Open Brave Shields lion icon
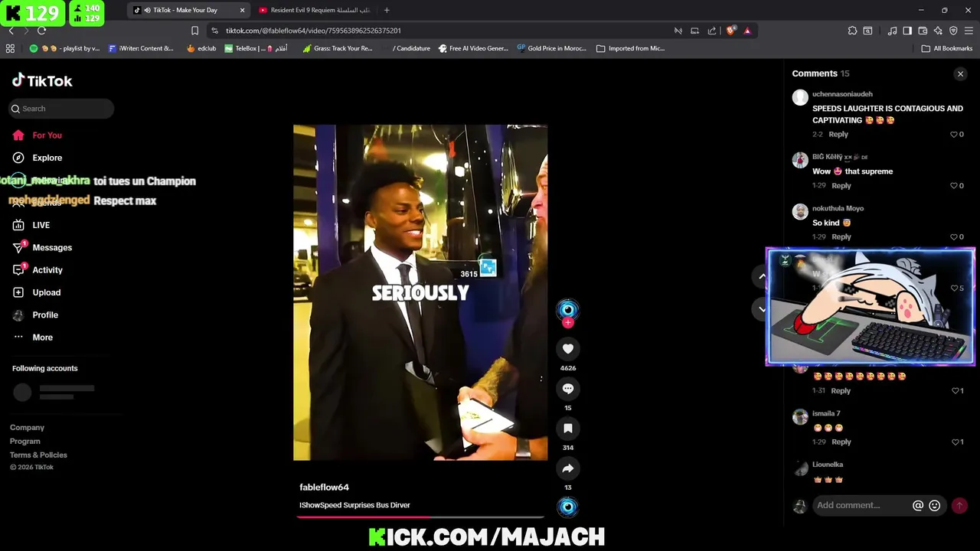980x551 pixels. [x=730, y=31]
